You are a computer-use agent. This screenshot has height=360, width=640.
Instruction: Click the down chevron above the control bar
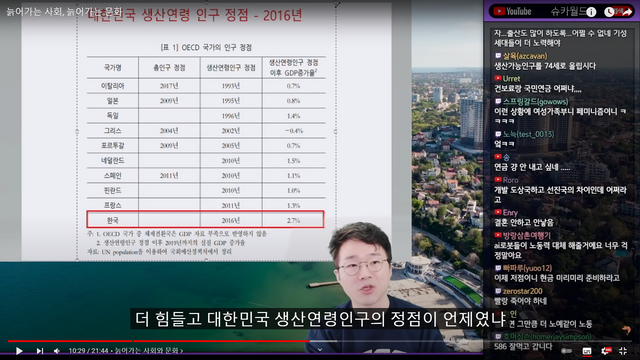tap(320, 349)
